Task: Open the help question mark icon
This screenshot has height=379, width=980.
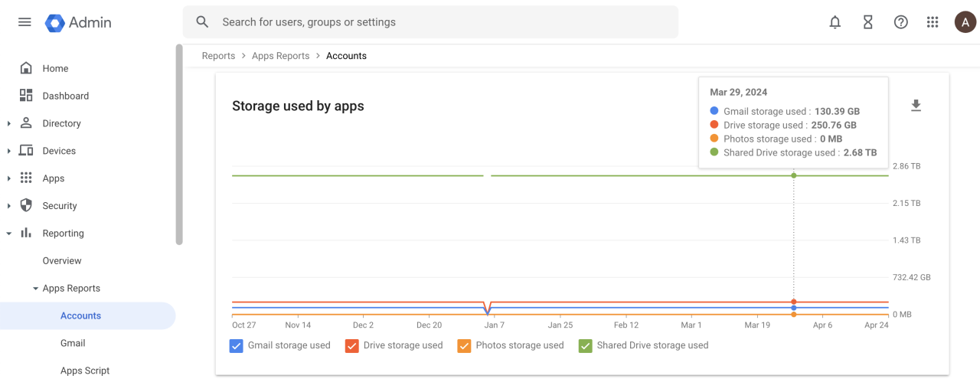Action: point(900,22)
